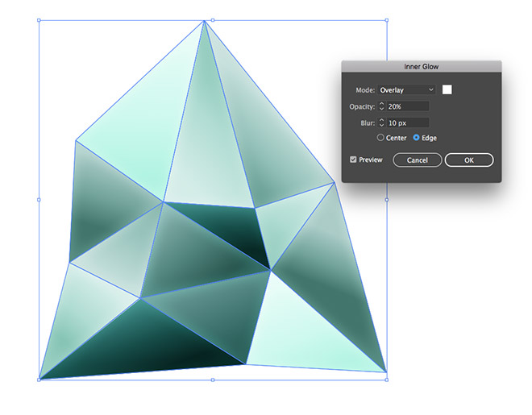Click the bottom-center bounding box handle
The image size is (532, 415).
213,379
